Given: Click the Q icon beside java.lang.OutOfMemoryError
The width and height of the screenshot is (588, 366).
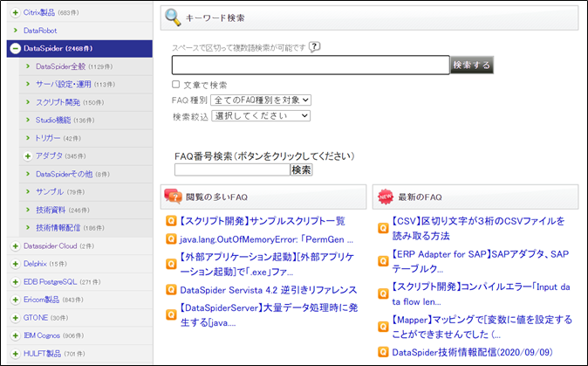Looking at the screenshot, I should (x=172, y=238).
